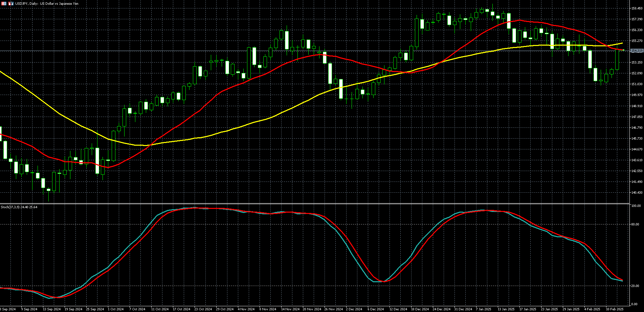This screenshot has width=644, height=312.
Task: Click the 146.790 price scale label
Action: pyautogui.click(x=637, y=128)
